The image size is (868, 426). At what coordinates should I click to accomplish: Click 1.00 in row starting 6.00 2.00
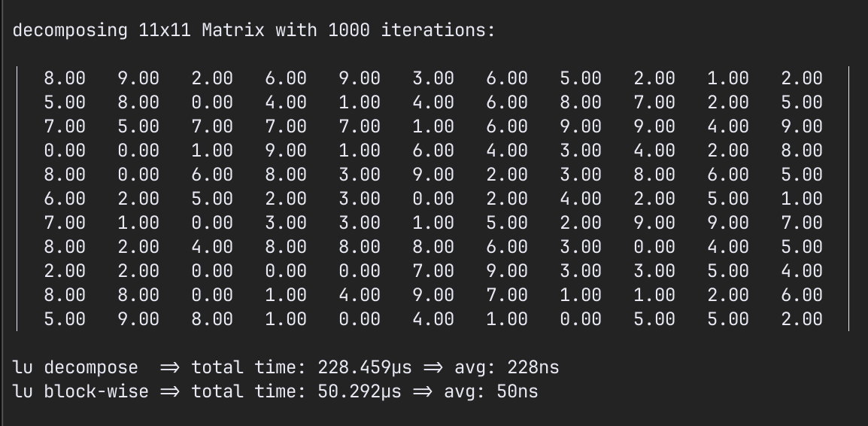tap(802, 199)
